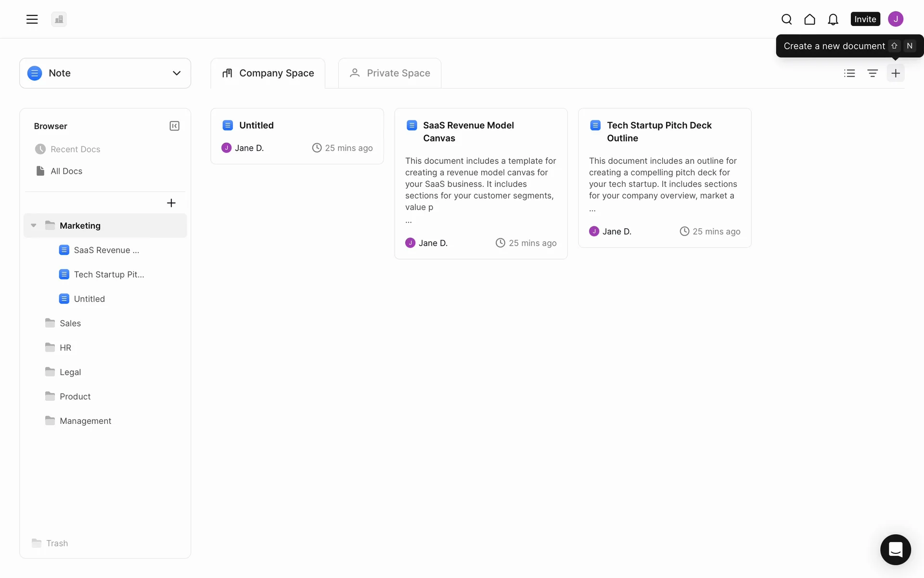Open the filter options icon

click(872, 73)
